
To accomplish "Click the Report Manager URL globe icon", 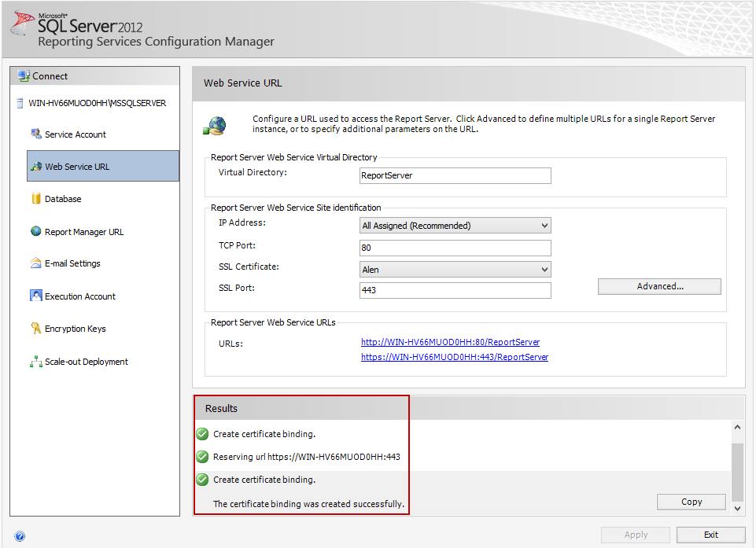I will (36, 231).
